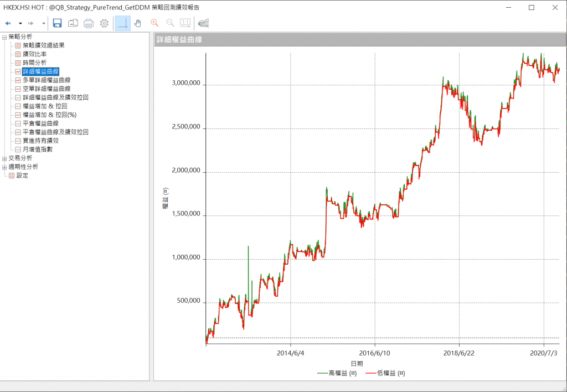
Task: Click the printer icon in toolbar
Action: [89, 23]
